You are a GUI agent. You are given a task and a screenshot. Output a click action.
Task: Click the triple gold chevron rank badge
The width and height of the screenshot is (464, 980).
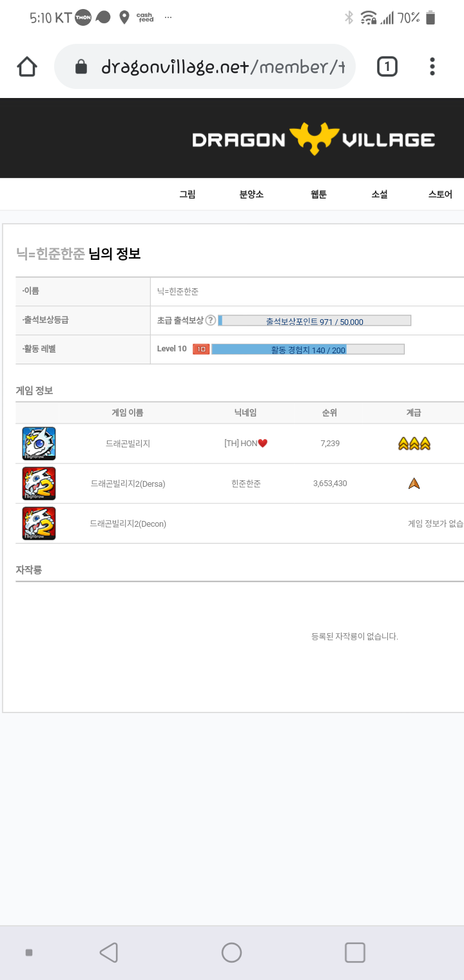(414, 444)
